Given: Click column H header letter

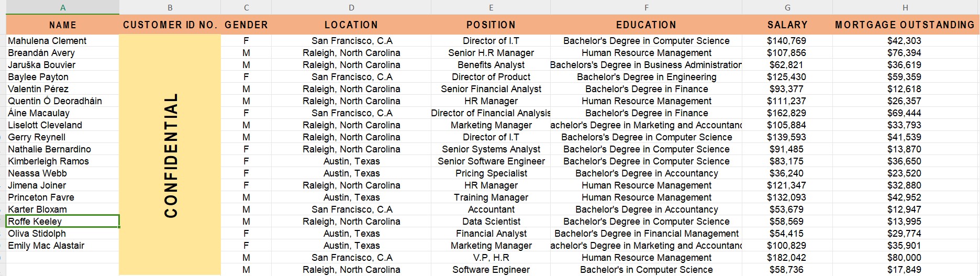Looking at the screenshot, I should [x=905, y=7].
